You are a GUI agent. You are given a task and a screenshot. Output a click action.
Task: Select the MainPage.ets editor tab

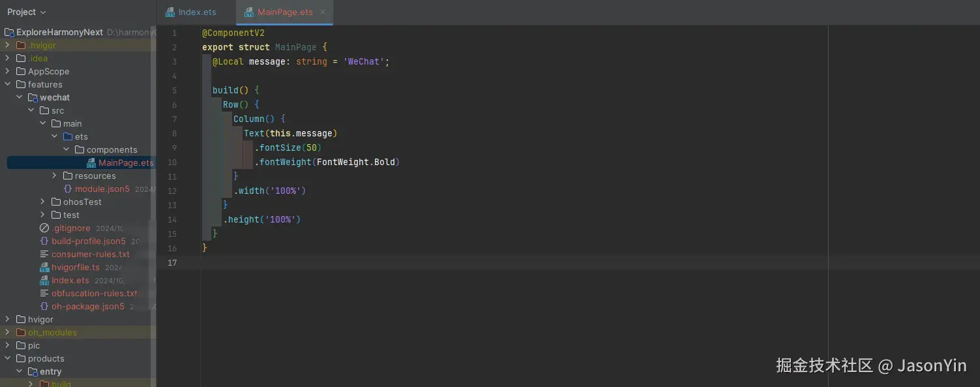click(x=285, y=12)
